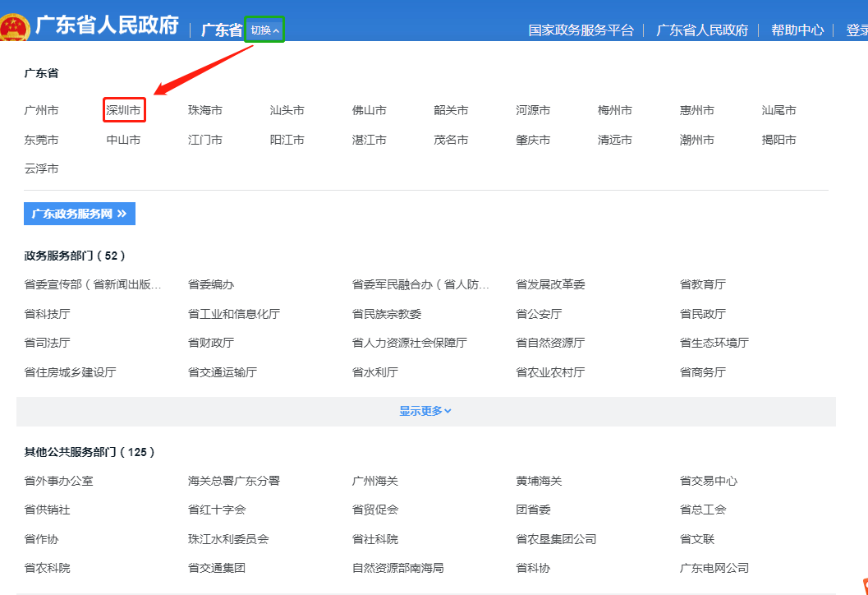The height and width of the screenshot is (595, 868).
Task: Open 广东政务服务网 button
Action: (80, 214)
